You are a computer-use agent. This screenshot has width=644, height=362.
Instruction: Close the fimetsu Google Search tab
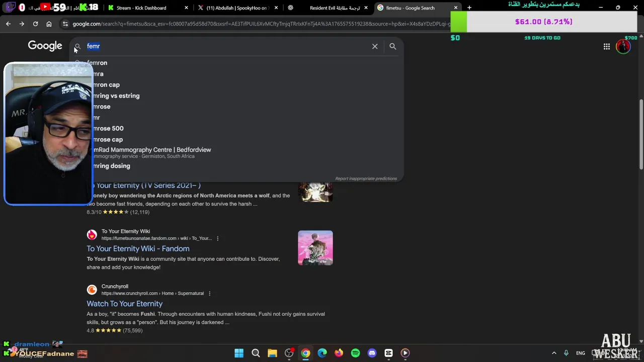point(456,8)
